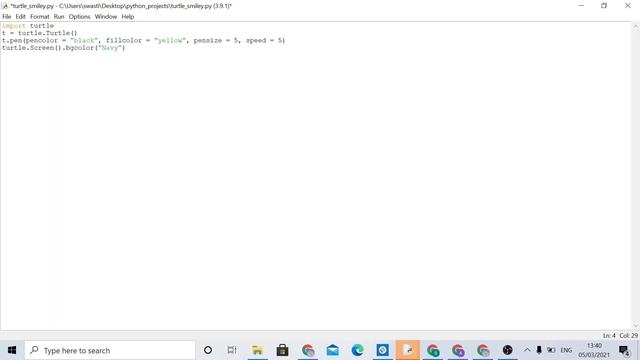Open the round black app icon on taskbar
Image resolution: width=640 pixels, height=360 pixels.
(x=507, y=350)
